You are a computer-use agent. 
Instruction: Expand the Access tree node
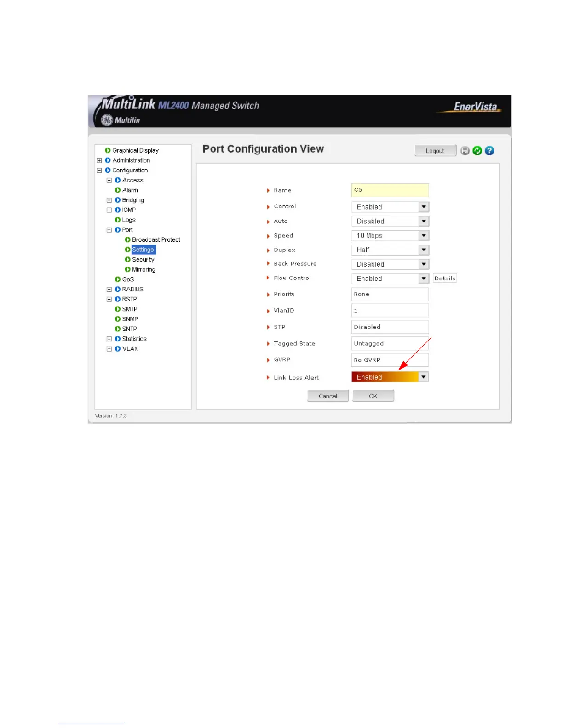(x=109, y=180)
